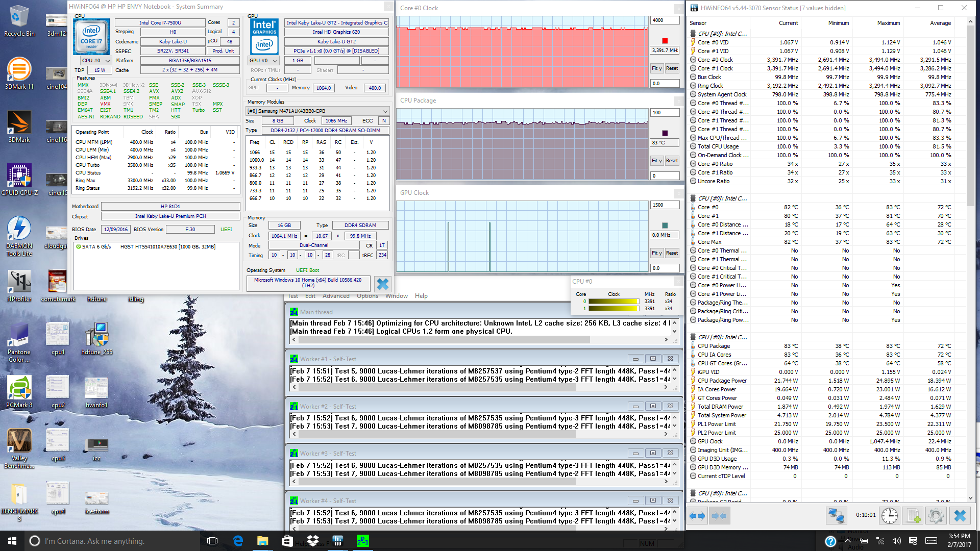Open the Advanced menu in Prime95
This screenshot has width=980, height=551.
coord(336,296)
